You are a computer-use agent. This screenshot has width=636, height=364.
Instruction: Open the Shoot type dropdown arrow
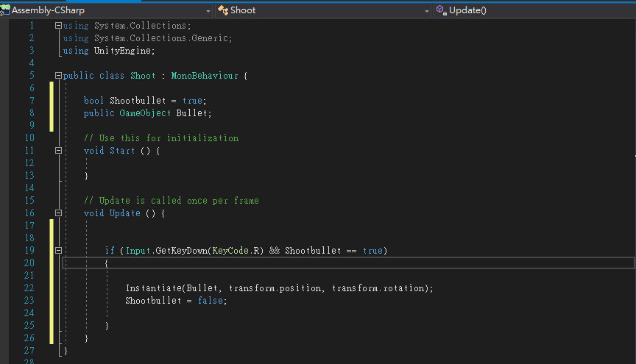[x=427, y=11]
